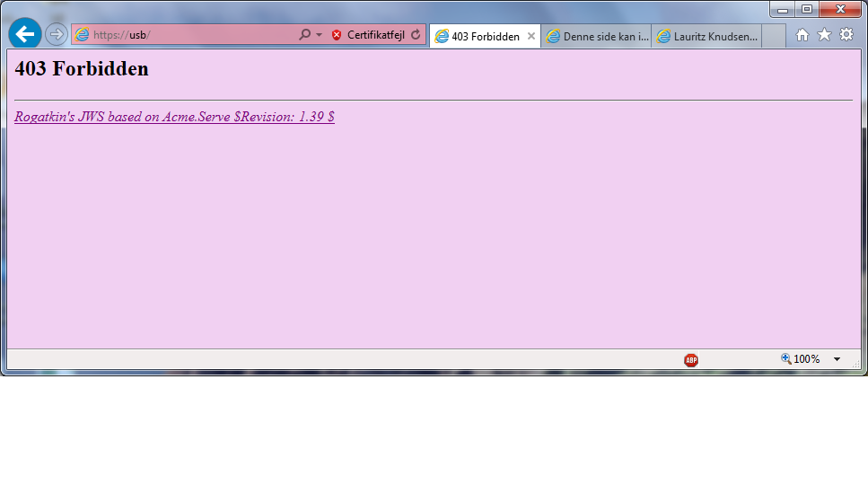Click the window resize grip in status bar
The width and height of the screenshot is (868, 485).
coord(855,364)
